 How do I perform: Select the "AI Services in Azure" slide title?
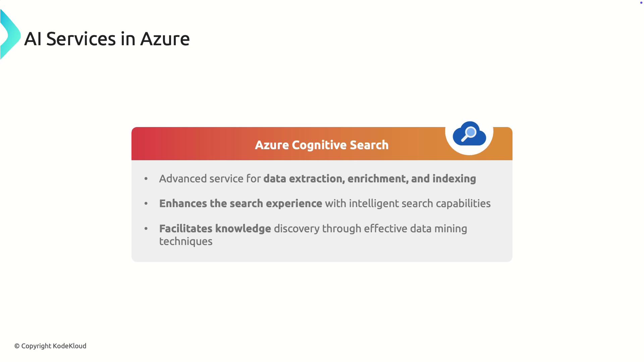click(x=107, y=39)
